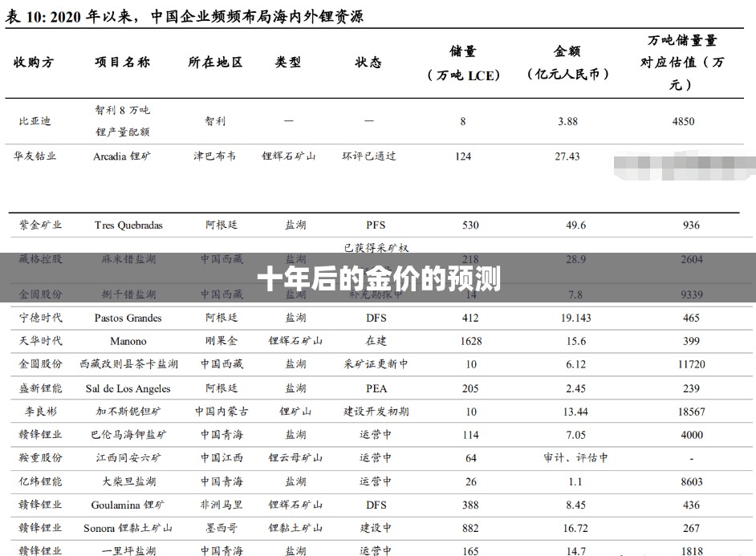Select the '一里坪盐湖' project cell
The width and height of the screenshot is (756, 556).
point(128,550)
